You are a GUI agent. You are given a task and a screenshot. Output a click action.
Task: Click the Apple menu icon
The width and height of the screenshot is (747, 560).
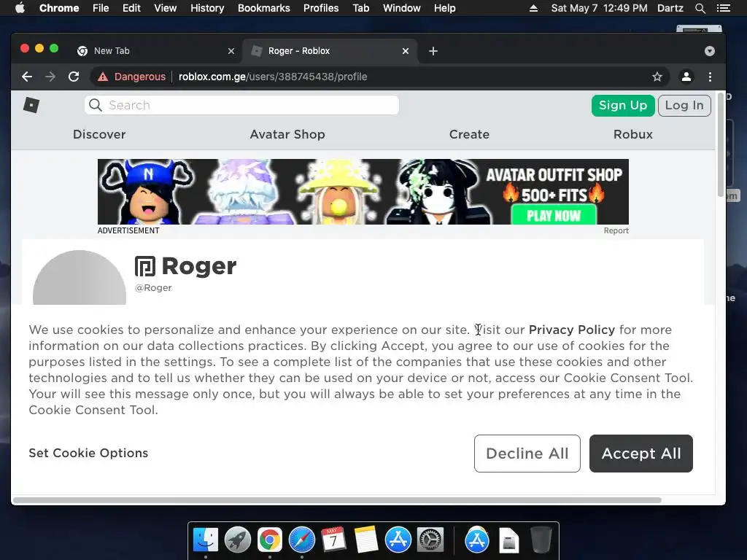click(x=20, y=8)
